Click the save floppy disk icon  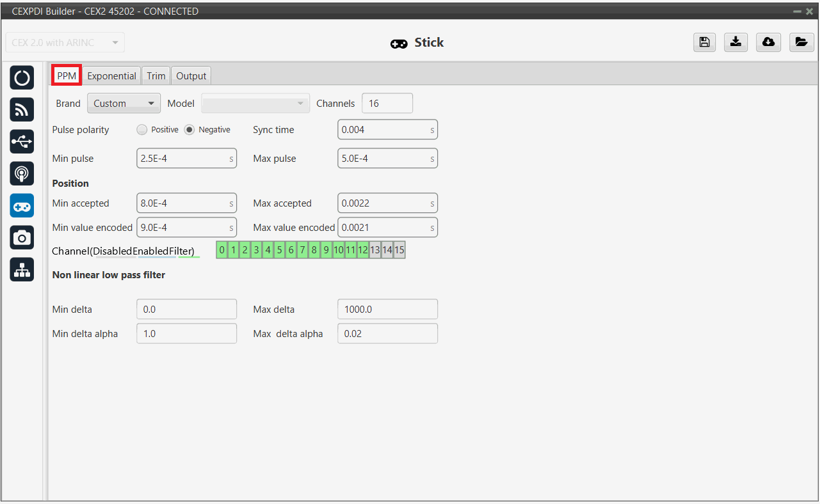coord(704,42)
